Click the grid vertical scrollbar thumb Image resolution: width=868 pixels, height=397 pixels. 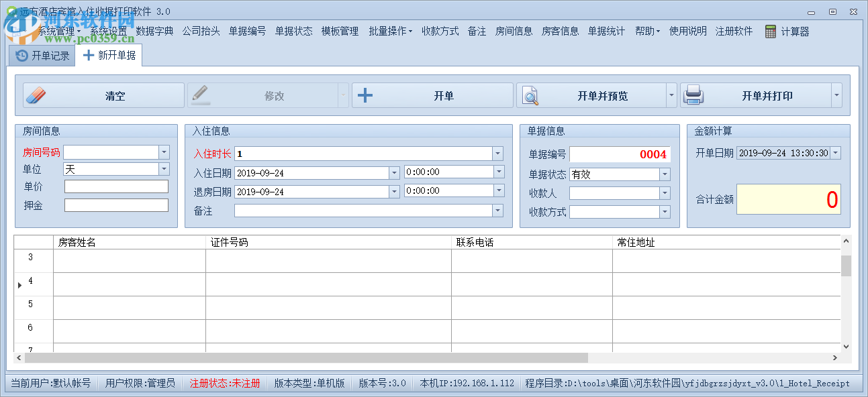coord(846,266)
